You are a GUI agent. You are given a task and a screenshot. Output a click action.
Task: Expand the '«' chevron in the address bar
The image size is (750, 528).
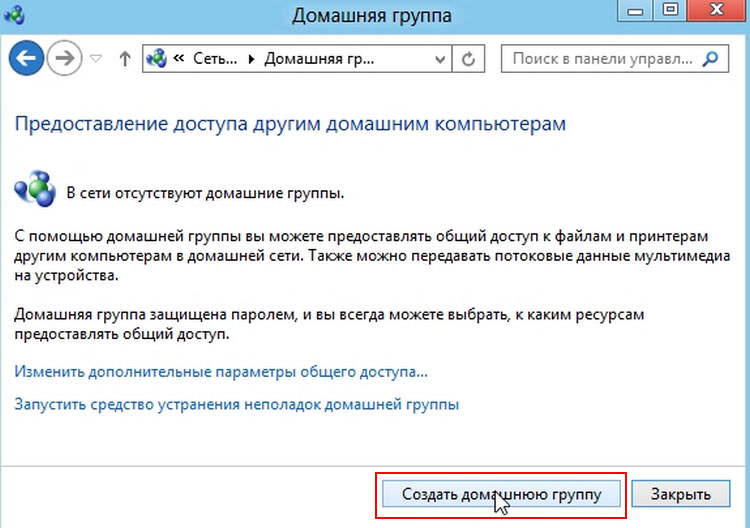[179, 59]
